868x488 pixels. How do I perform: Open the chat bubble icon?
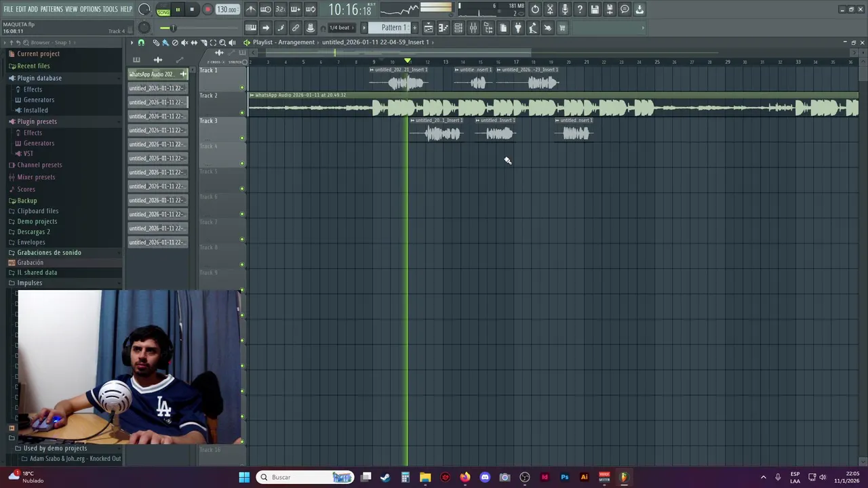tap(625, 9)
